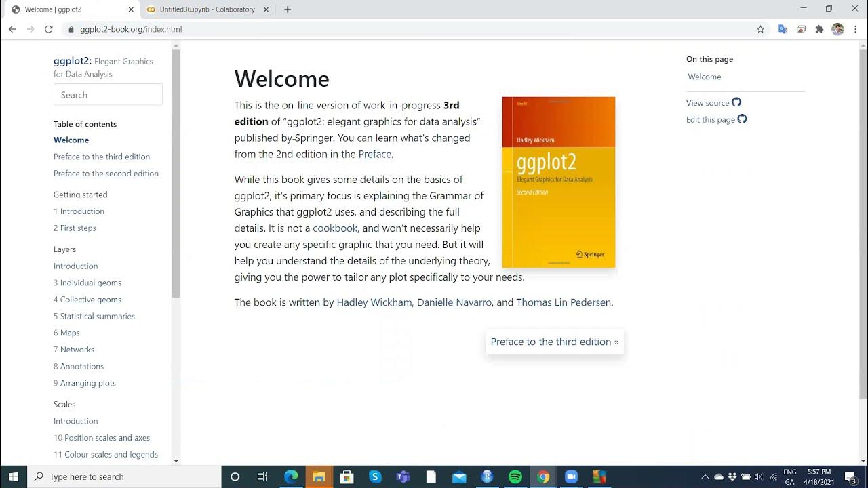Viewport: 868px width, 488px height.
Task: Open the Extensions puzzle-piece menu
Action: click(x=819, y=29)
